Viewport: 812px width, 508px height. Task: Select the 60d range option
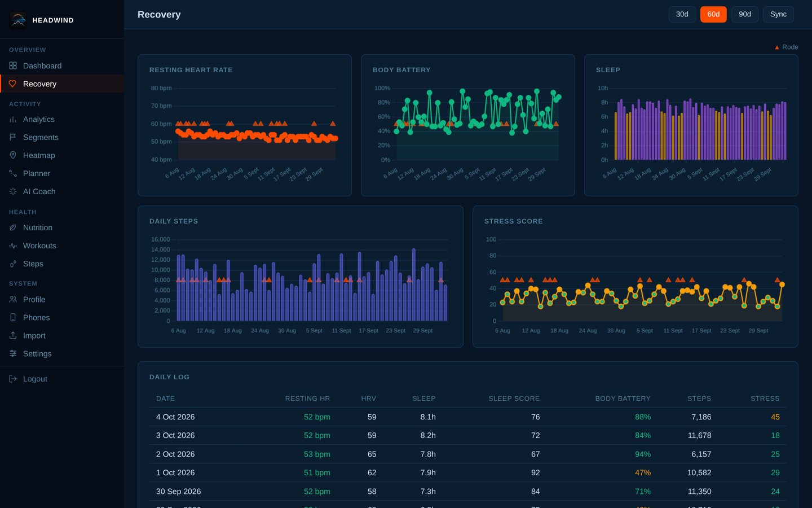tap(713, 14)
